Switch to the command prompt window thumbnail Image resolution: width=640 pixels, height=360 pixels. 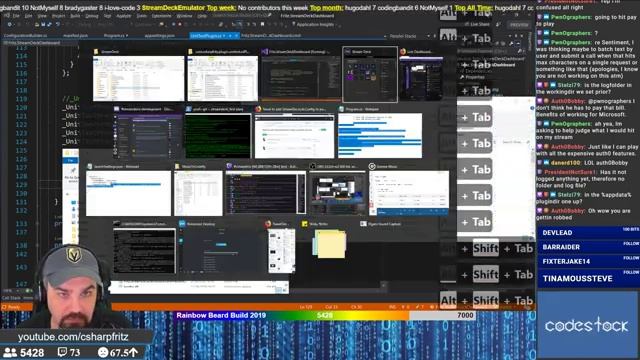click(144, 251)
